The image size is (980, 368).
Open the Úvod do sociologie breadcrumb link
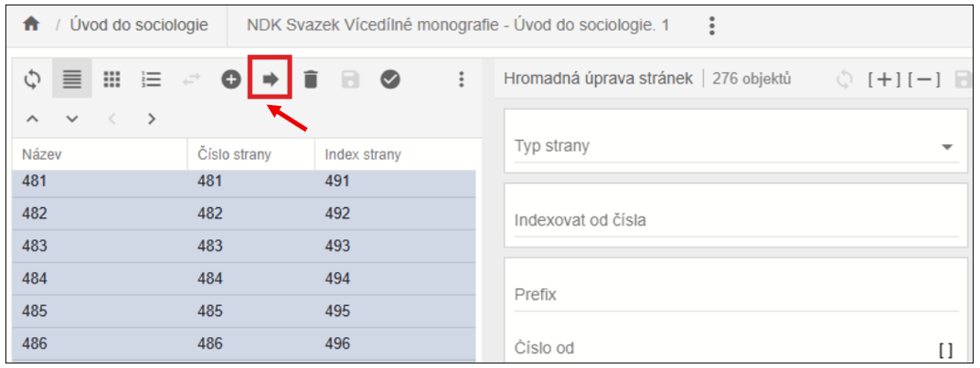click(140, 26)
